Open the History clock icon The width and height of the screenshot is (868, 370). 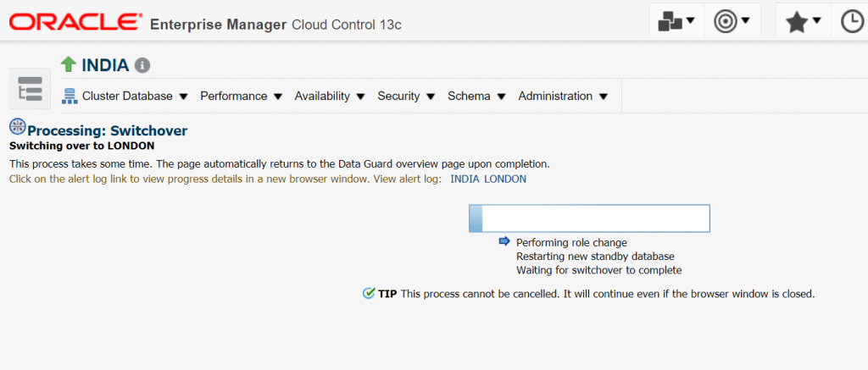851,22
